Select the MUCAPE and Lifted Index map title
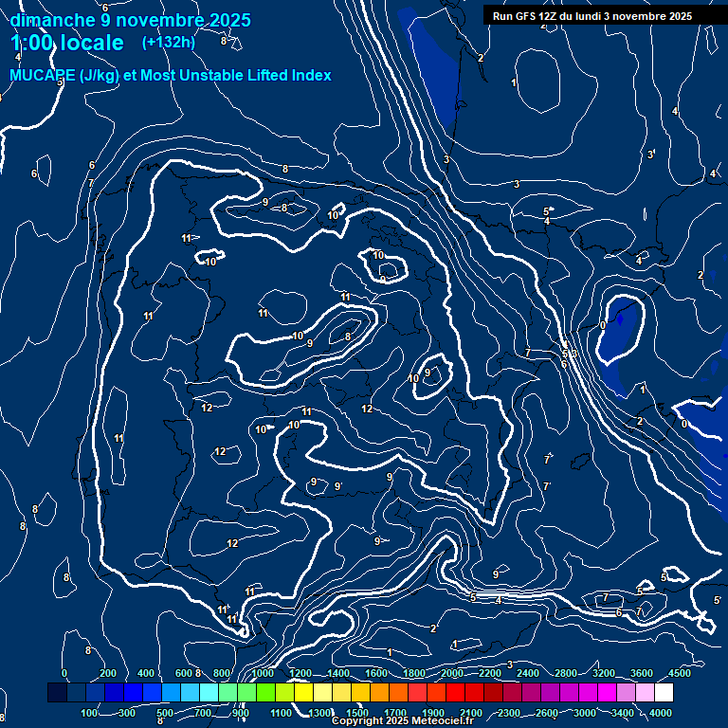The width and height of the screenshot is (728, 728). (x=171, y=75)
